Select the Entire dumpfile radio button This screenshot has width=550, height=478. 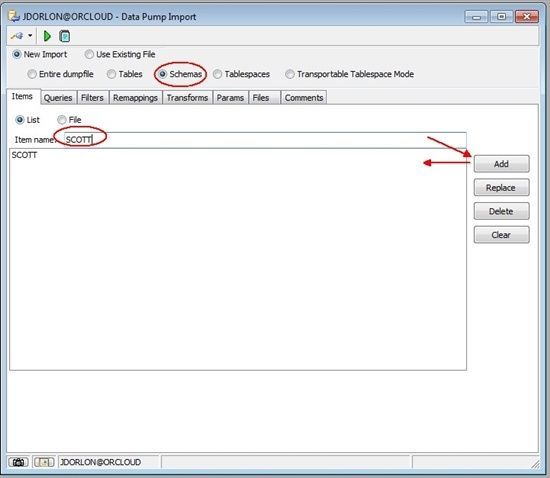tap(61, 74)
